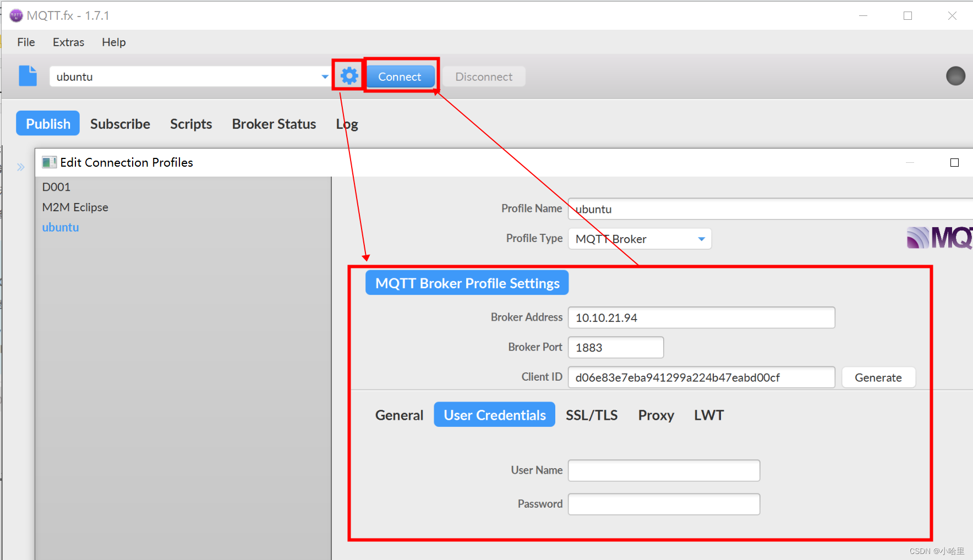Select the SSL/TLS tab
Image resolution: width=973 pixels, height=560 pixels.
pyautogui.click(x=592, y=415)
